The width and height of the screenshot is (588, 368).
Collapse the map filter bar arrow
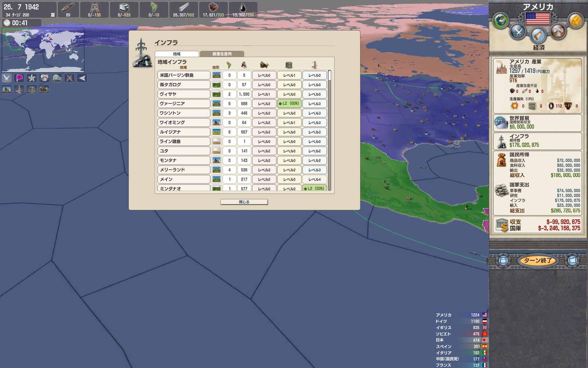[82, 78]
